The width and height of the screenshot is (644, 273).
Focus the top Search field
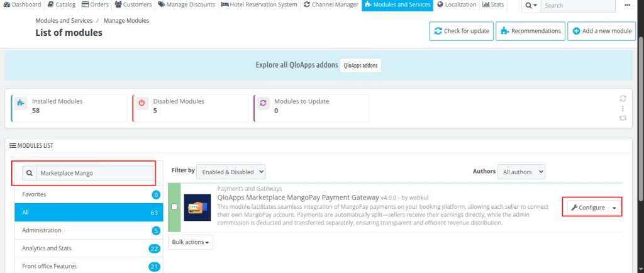[x=578, y=5]
